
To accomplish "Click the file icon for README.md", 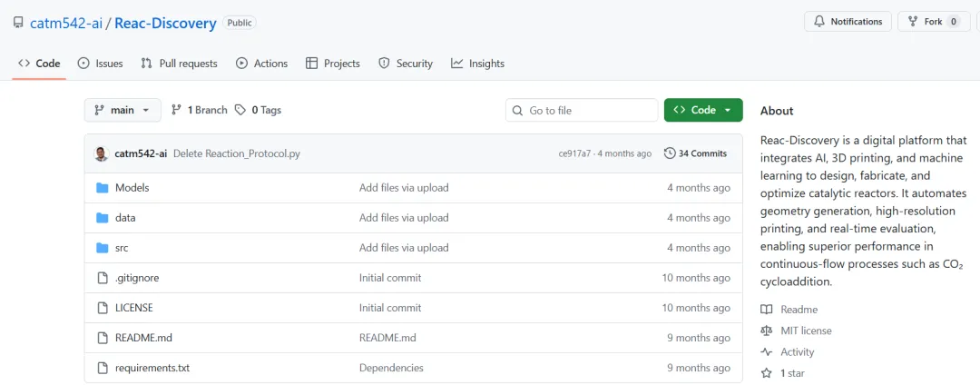I will (x=103, y=338).
